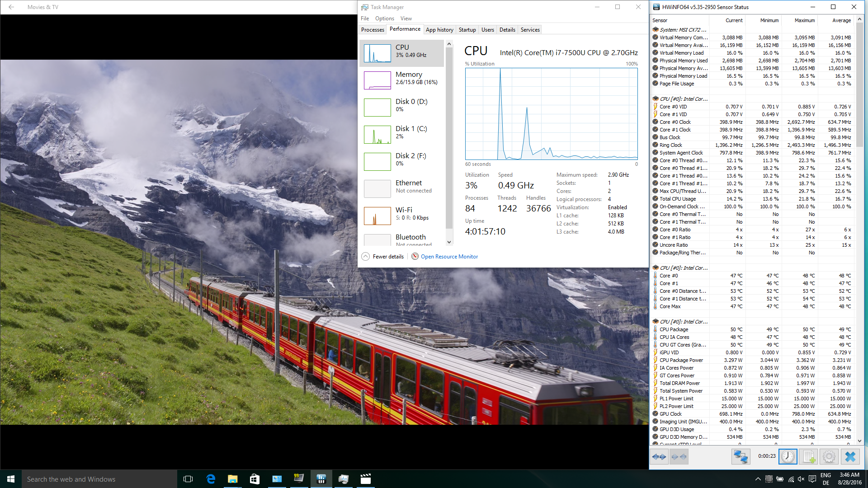Open HWiNFO network remote monitoring icon
Screen dimensions: 868x488
click(741, 457)
